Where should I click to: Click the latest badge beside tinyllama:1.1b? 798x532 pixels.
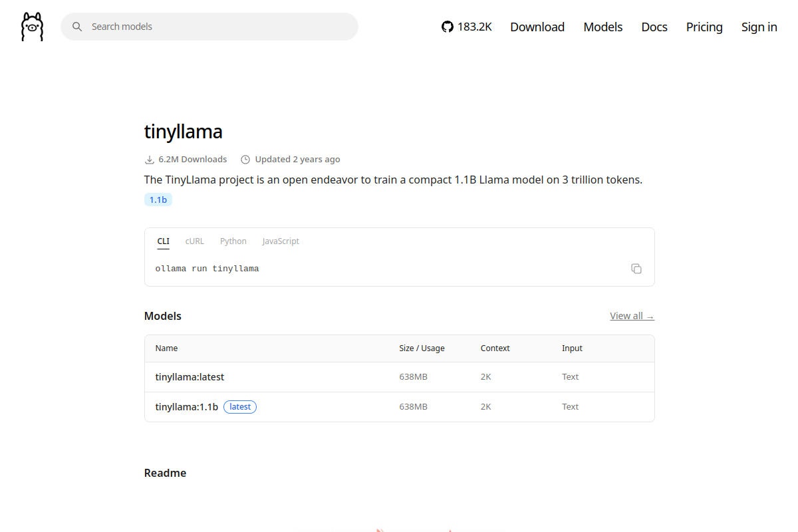(240, 407)
